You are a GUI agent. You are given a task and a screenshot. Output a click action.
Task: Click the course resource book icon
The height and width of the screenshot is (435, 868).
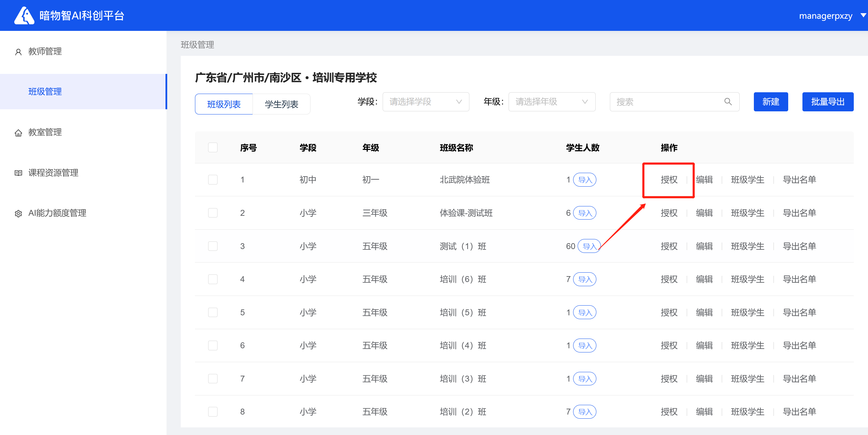[x=18, y=173]
